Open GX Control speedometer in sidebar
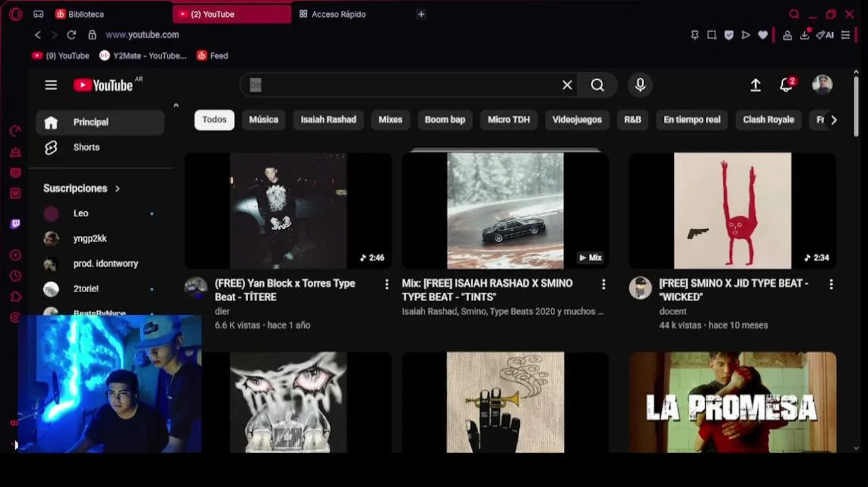Image resolution: width=868 pixels, height=487 pixels. 16,131
